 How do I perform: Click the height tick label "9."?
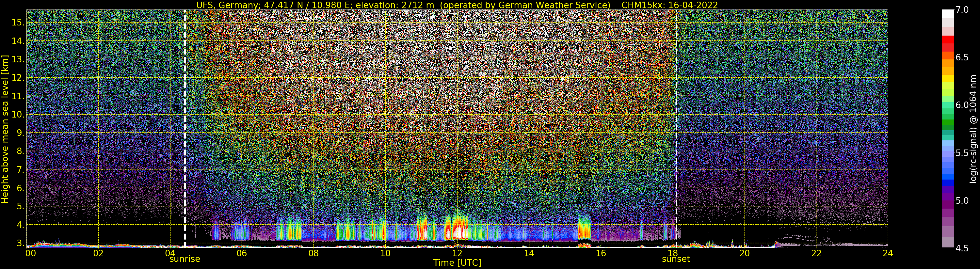(21, 133)
